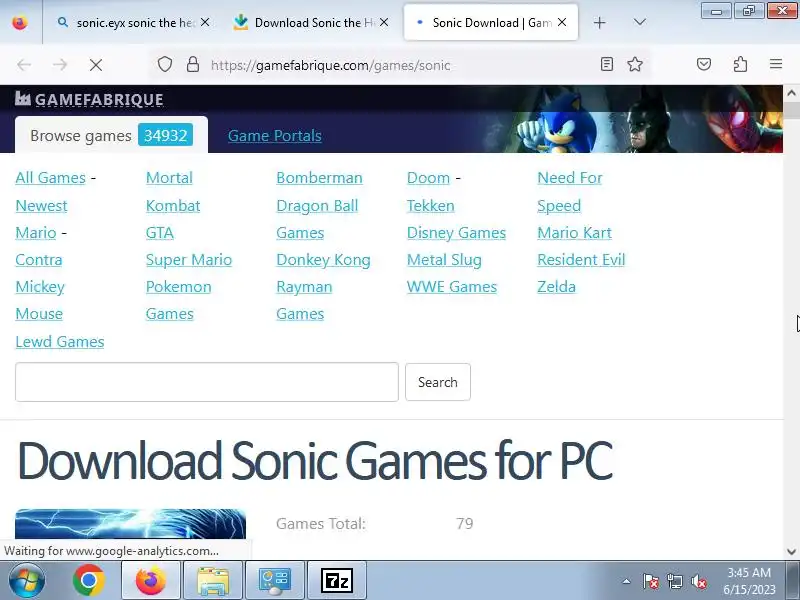This screenshot has height=600, width=800.
Task: Select the Browse games tab
Action: 111,135
